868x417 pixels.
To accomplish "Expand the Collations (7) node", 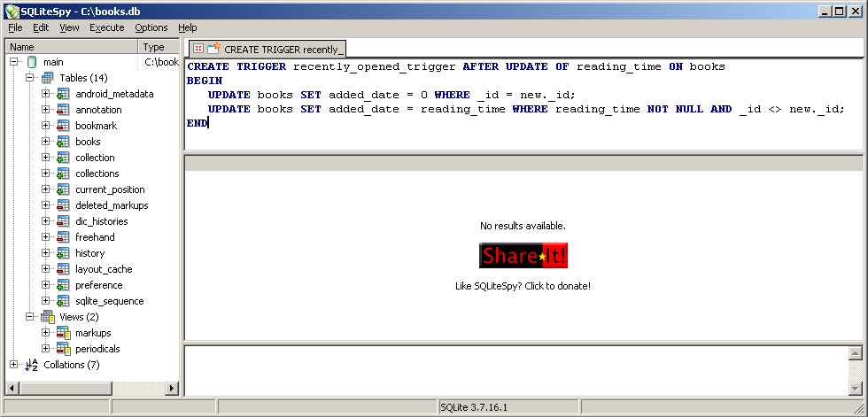I will pos(14,365).
